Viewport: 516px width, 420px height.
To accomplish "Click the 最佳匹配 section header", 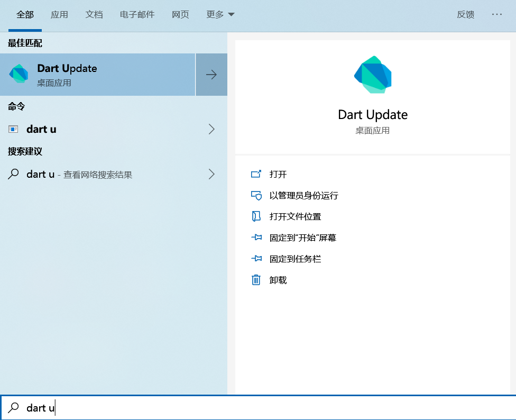I will 25,43.
